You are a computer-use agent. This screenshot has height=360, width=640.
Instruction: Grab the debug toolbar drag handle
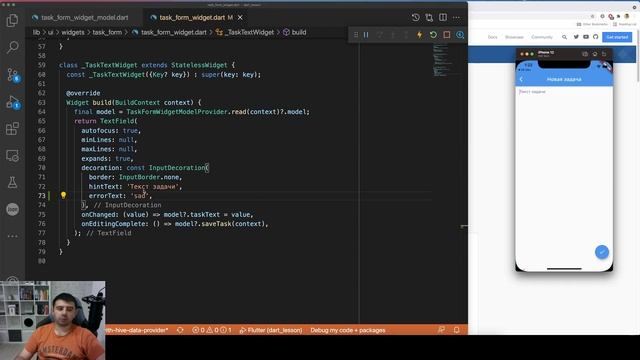tap(356, 35)
